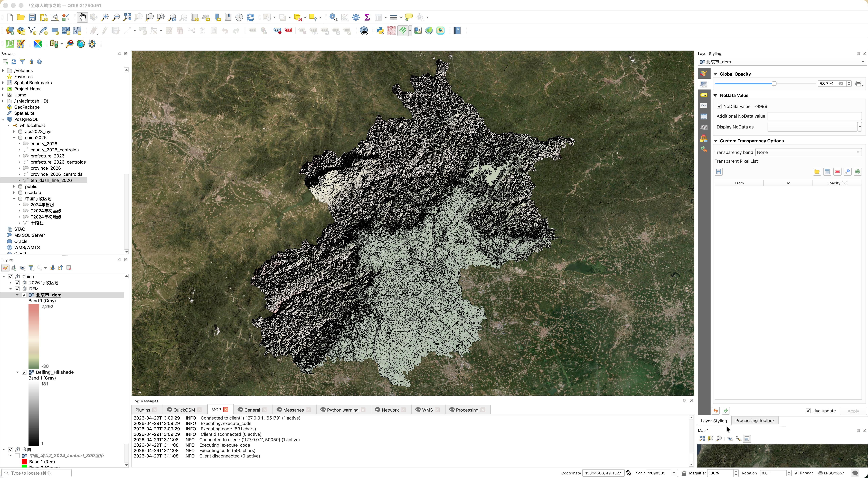Click the Identify Features tool
This screenshot has width=868, height=478.
coord(333,17)
